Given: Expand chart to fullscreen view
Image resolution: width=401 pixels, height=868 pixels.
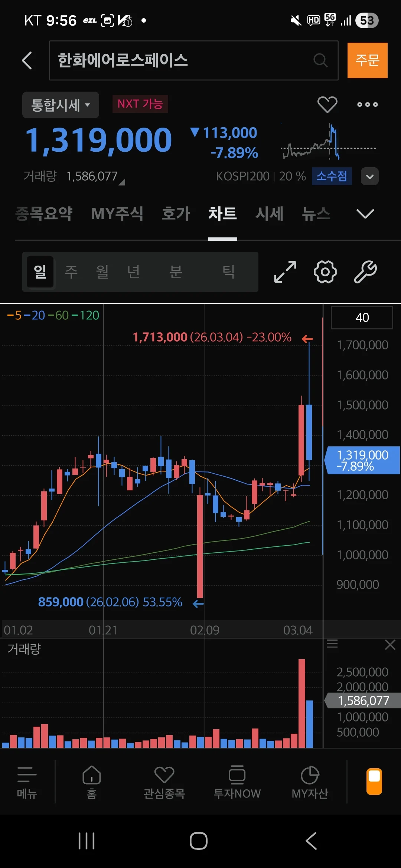Looking at the screenshot, I should [x=285, y=272].
